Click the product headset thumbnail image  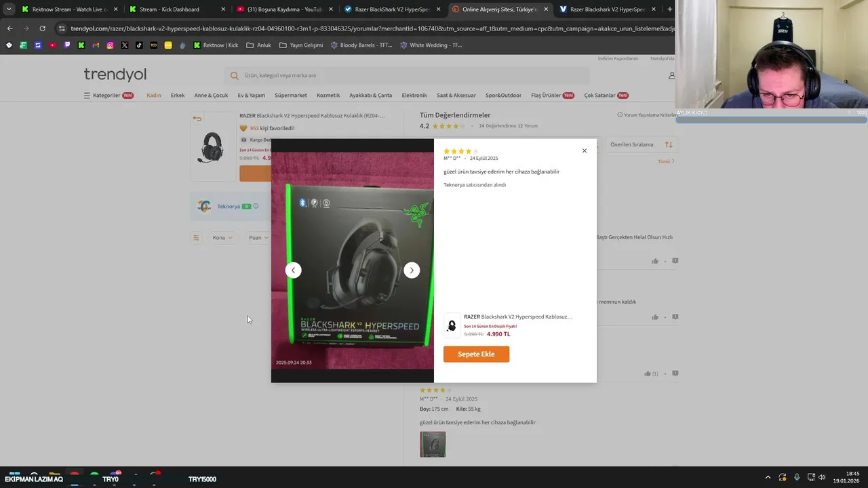click(x=212, y=146)
